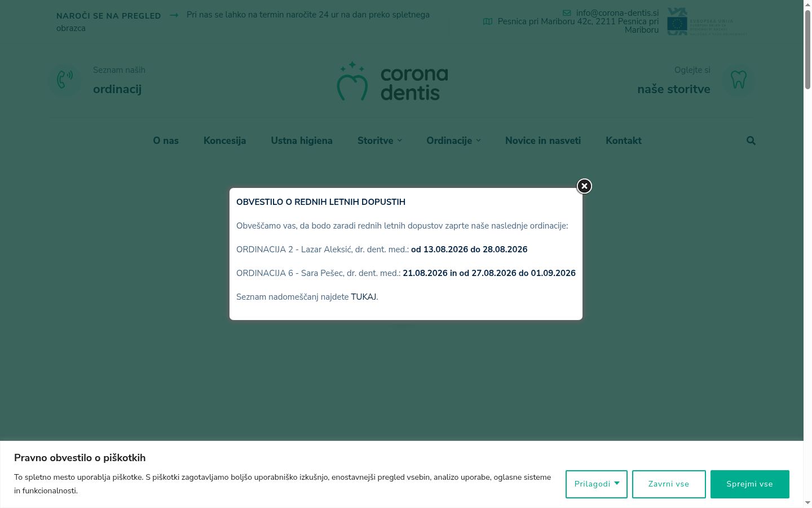Click the Obvestilo o rednih letnih dopustih heading
Image resolution: width=812 pixels, height=508 pixels.
click(321, 202)
